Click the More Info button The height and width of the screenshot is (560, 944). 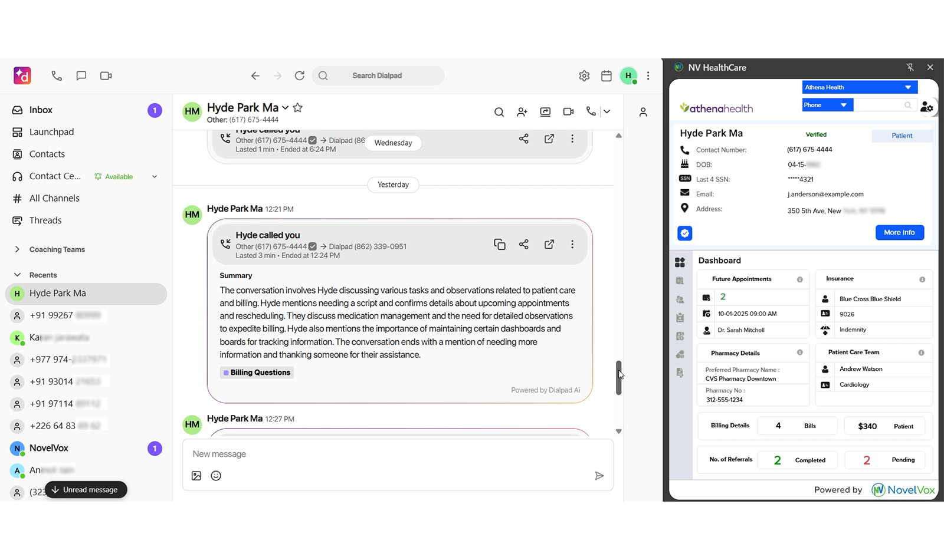click(899, 232)
